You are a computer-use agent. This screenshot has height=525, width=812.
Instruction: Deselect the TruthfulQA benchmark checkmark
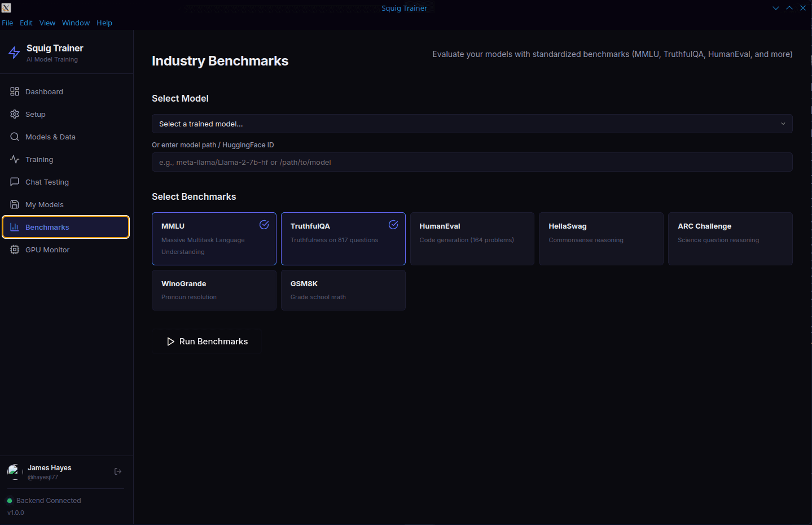point(393,225)
